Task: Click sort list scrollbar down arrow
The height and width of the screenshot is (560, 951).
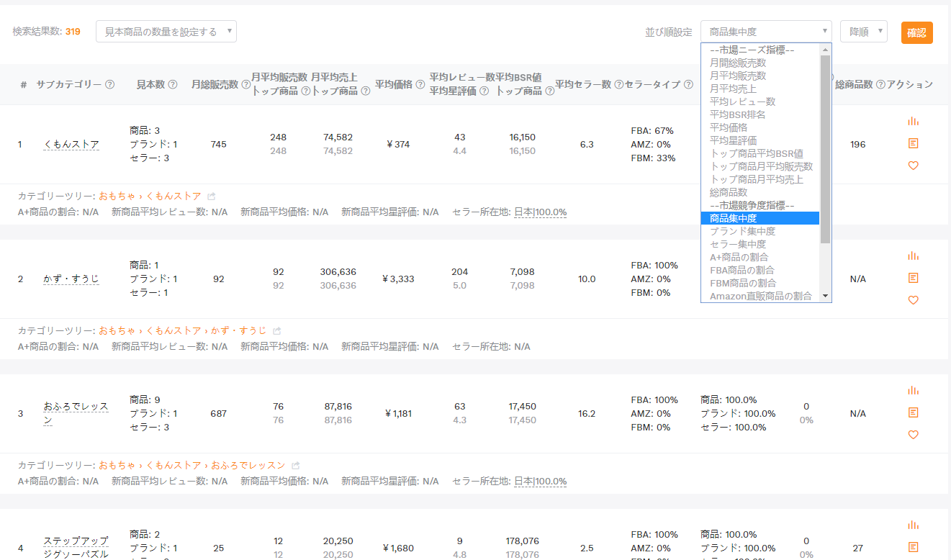Action: click(x=825, y=296)
